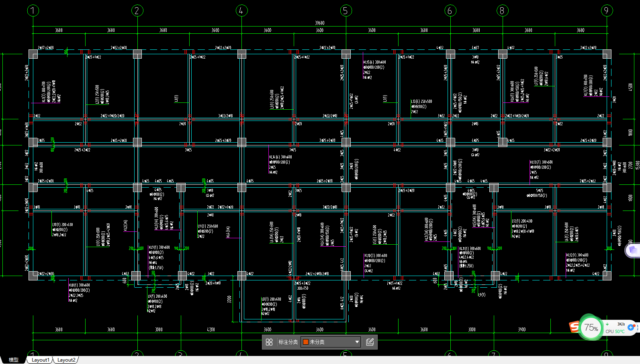Select the beam label L12(1) 200x400

(x=522, y=221)
